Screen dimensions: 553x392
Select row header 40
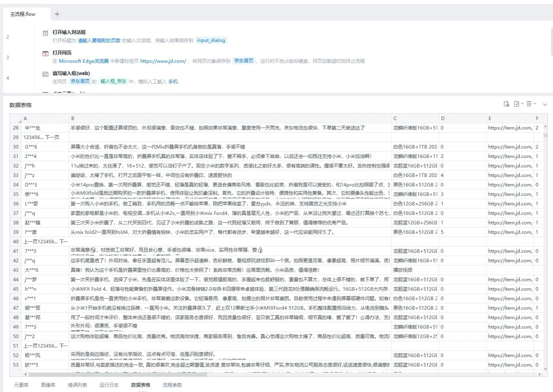coord(16,242)
